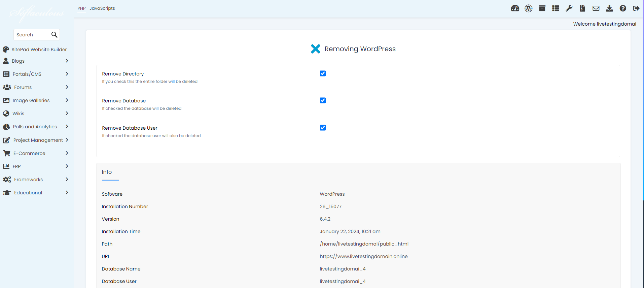Select the Info tab heading

(107, 172)
